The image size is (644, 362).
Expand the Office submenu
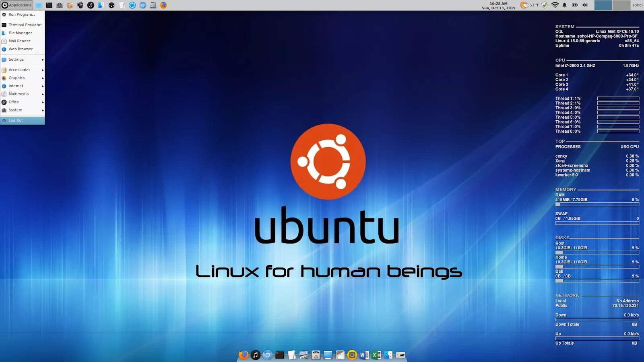click(x=22, y=102)
